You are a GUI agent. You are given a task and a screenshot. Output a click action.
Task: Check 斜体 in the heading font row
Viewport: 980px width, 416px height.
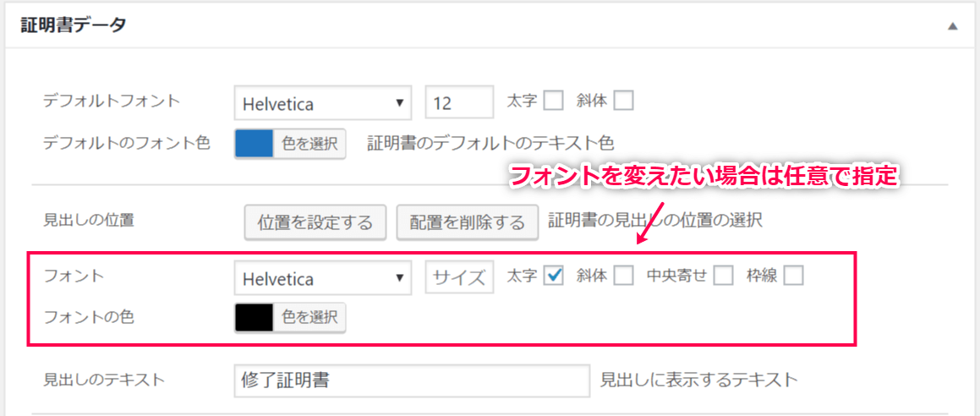click(624, 276)
